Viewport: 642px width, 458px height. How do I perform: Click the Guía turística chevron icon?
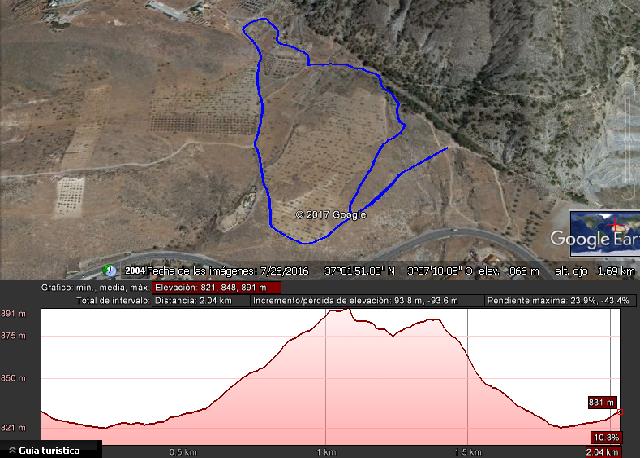click(12, 450)
